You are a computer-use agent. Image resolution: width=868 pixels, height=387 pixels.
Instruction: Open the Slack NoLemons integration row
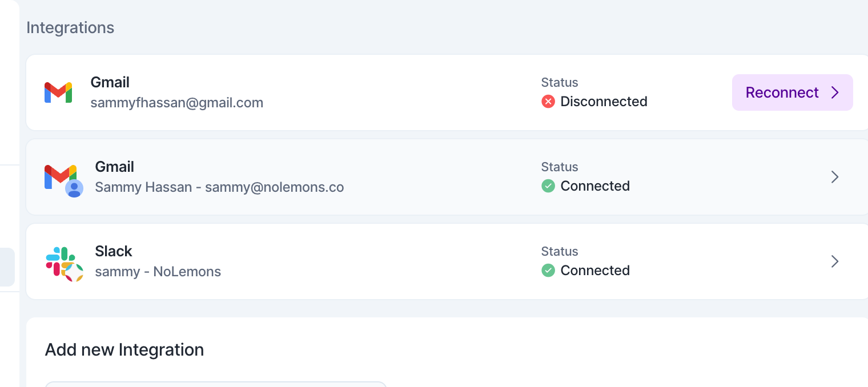[x=447, y=261]
